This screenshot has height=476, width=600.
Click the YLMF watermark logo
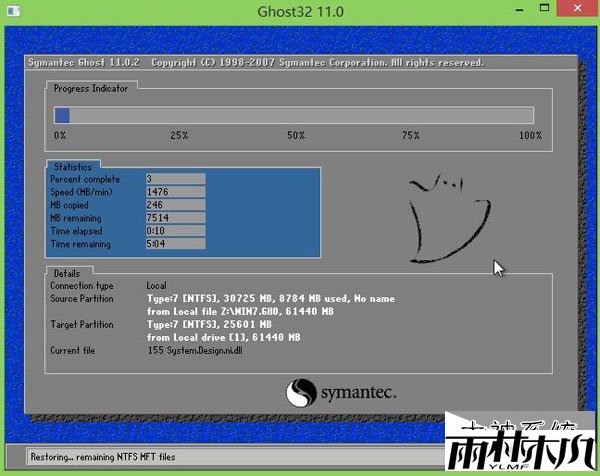pos(519,446)
